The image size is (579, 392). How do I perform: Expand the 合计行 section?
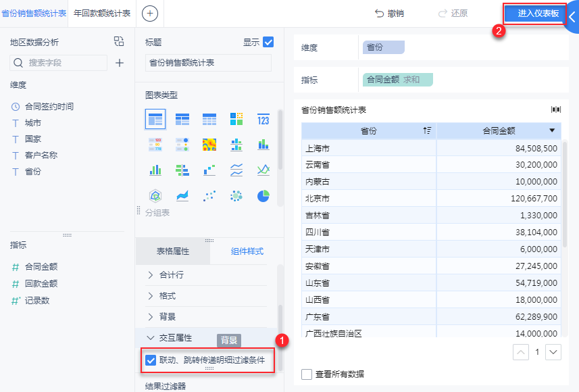150,275
